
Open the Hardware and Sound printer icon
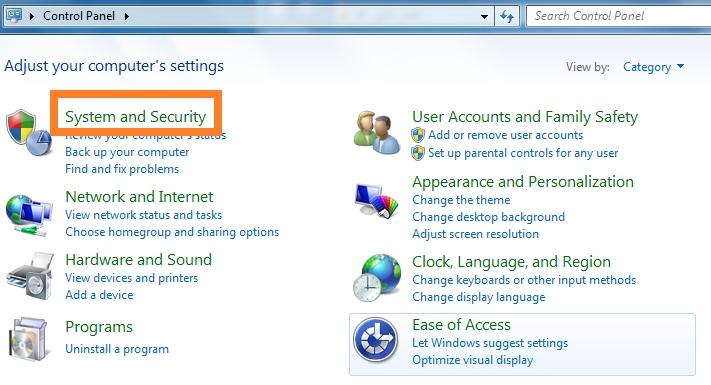pos(30,276)
